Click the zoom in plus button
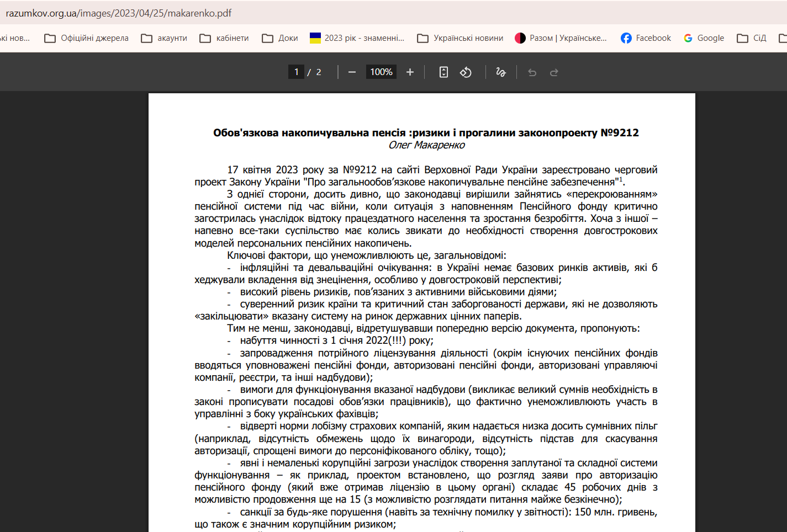Viewport: 787px width, 532px height. (x=410, y=72)
